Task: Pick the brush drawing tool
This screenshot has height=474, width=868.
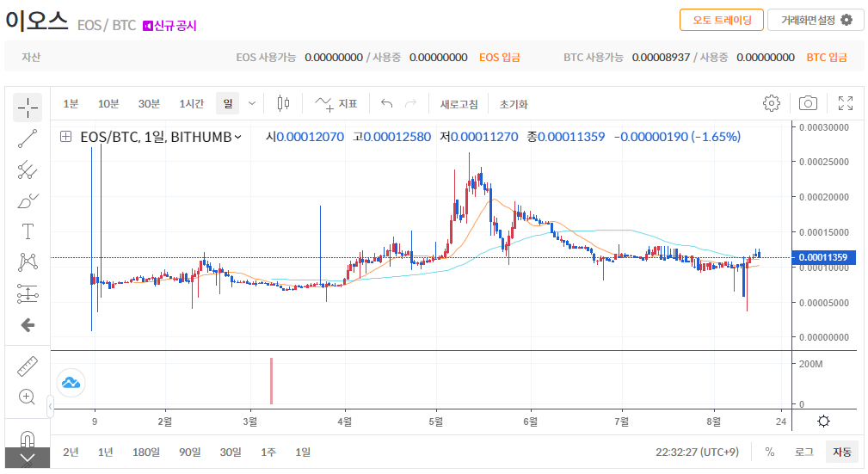Action: tap(28, 201)
